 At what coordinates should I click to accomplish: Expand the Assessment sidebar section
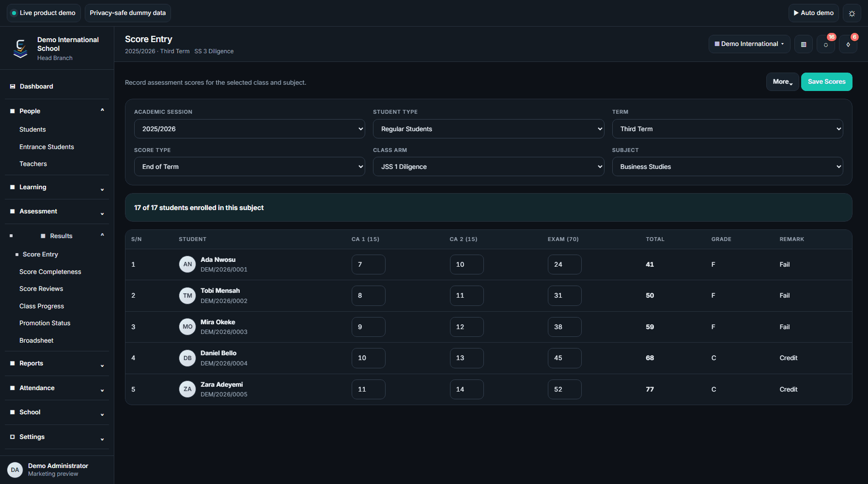pos(57,212)
